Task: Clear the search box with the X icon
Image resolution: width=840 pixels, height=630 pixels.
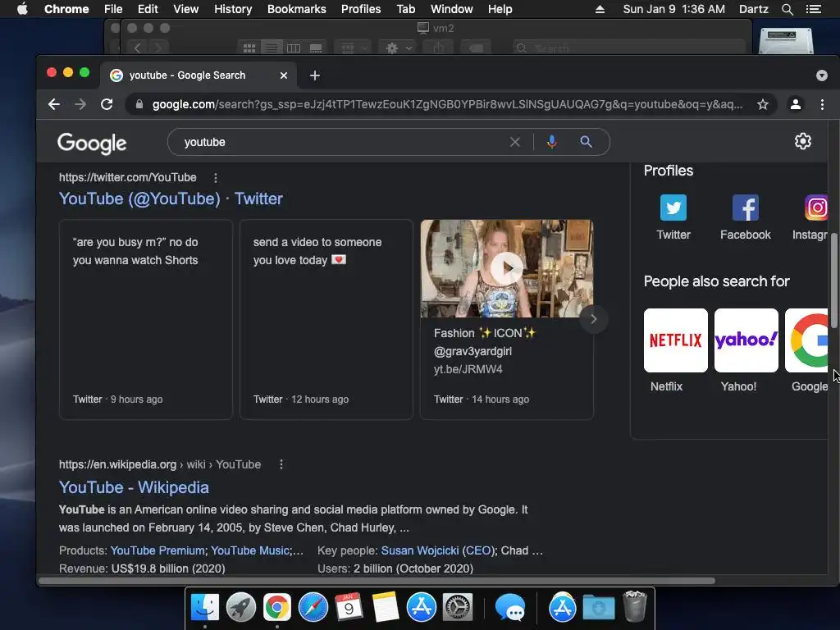Action: [515, 142]
